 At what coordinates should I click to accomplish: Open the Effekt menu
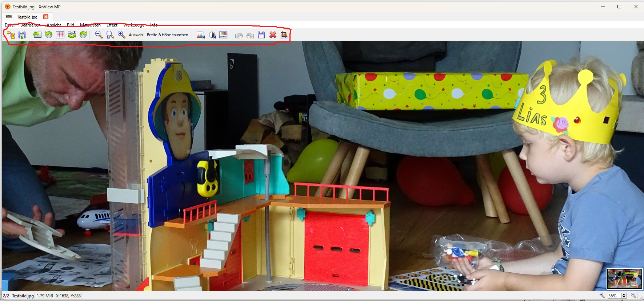pyautogui.click(x=112, y=25)
